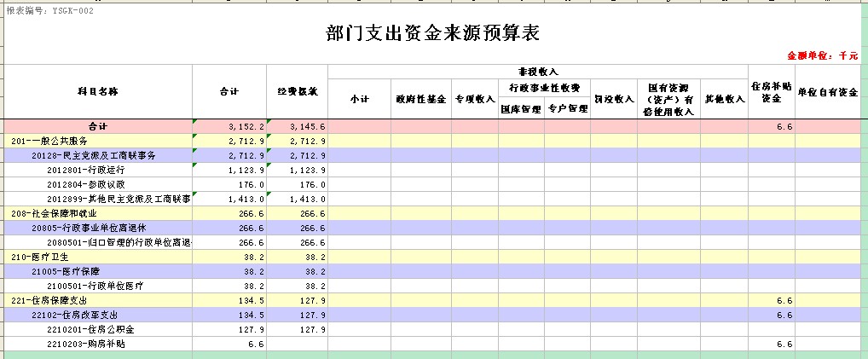This screenshot has width=868, height=359.
Task: Select the row 2210201-住房公积金
Action: 434,329
